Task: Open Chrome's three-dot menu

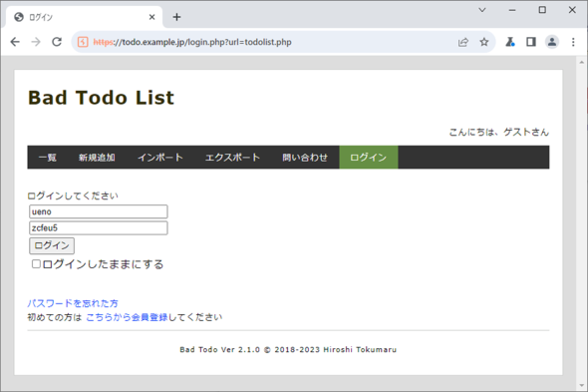Action: pos(573,42)
